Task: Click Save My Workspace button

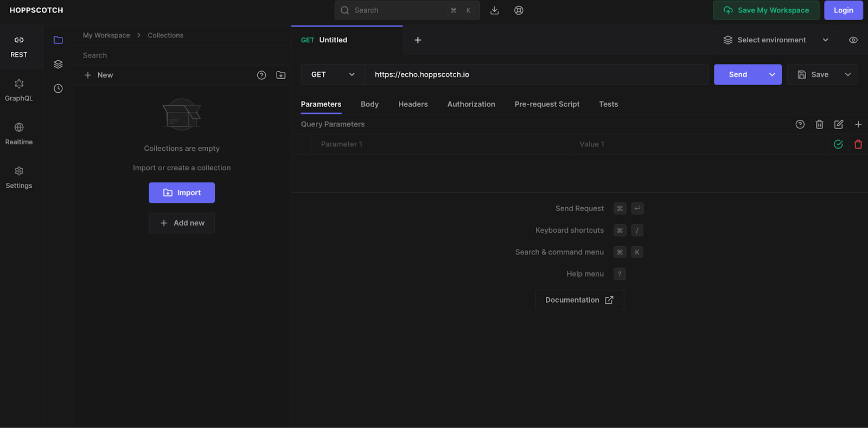Action: 766,10
